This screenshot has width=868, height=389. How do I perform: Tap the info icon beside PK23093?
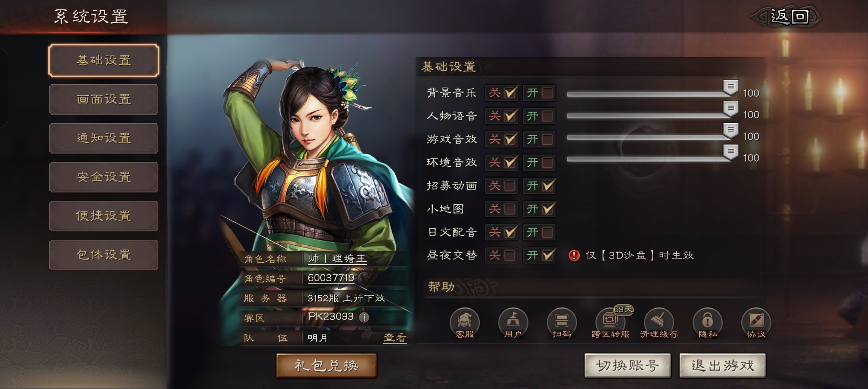point(364,317)
